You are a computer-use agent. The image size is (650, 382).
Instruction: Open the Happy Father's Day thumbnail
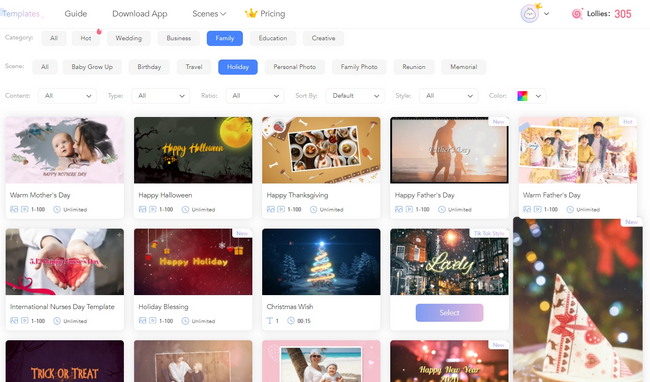coord(449,150)
